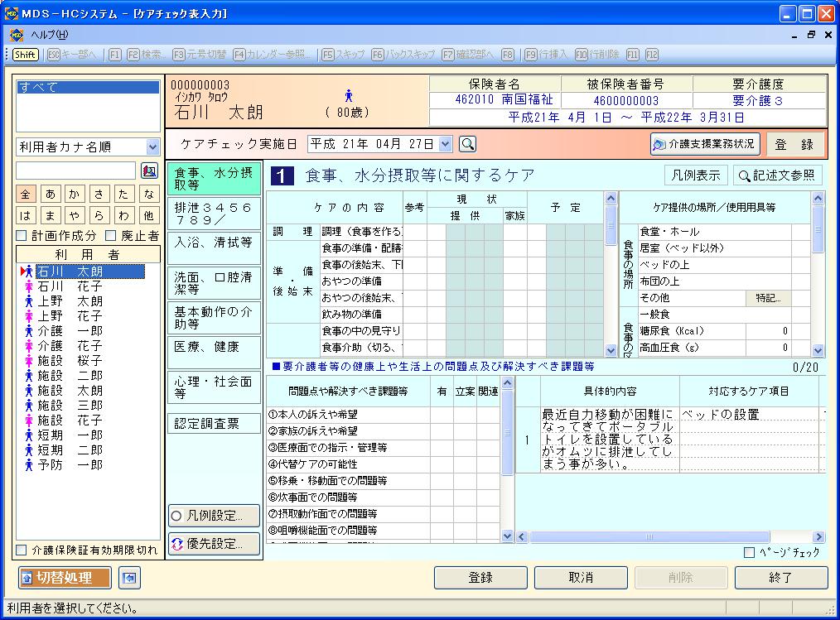Image resolution: width=840 pixels, height=620 pixels.
Task: Click the small icon right of 切替処理
Action: coord(127,578)
